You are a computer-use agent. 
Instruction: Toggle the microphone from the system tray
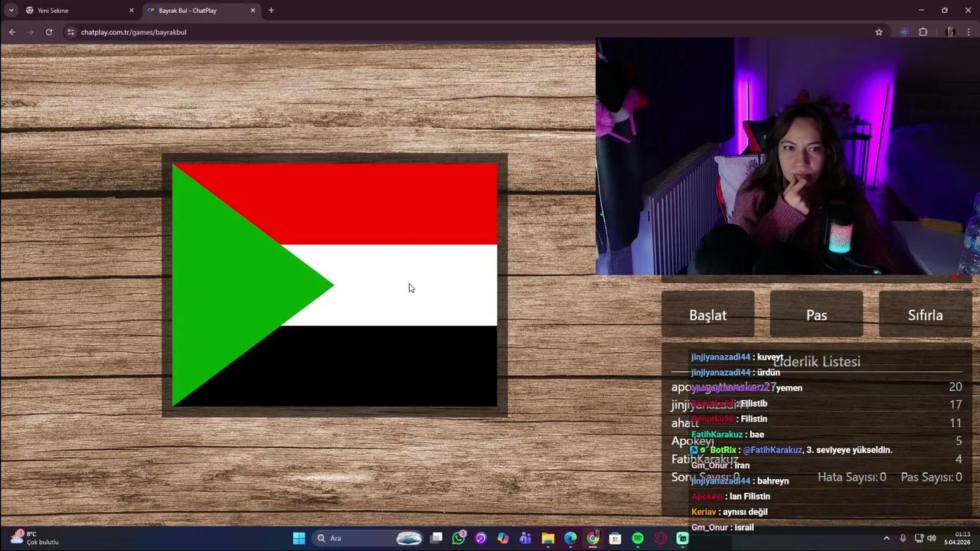click(903, 538)
